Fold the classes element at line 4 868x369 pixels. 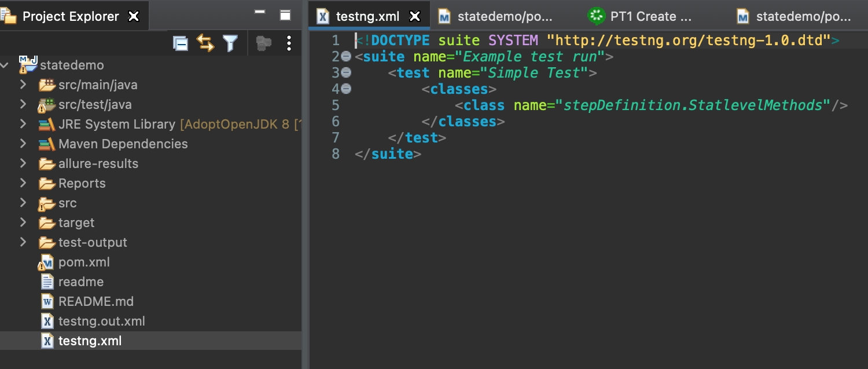point(346,89)
